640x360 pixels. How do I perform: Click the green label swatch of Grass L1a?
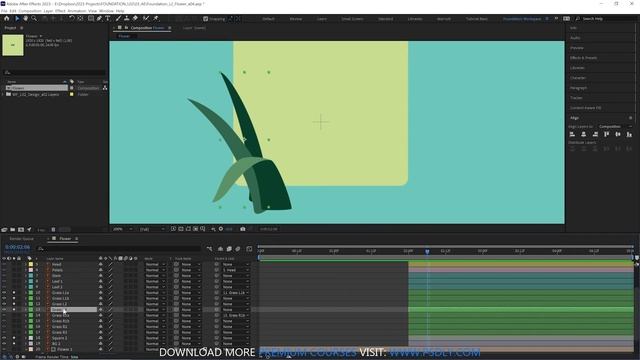point(31,293)
